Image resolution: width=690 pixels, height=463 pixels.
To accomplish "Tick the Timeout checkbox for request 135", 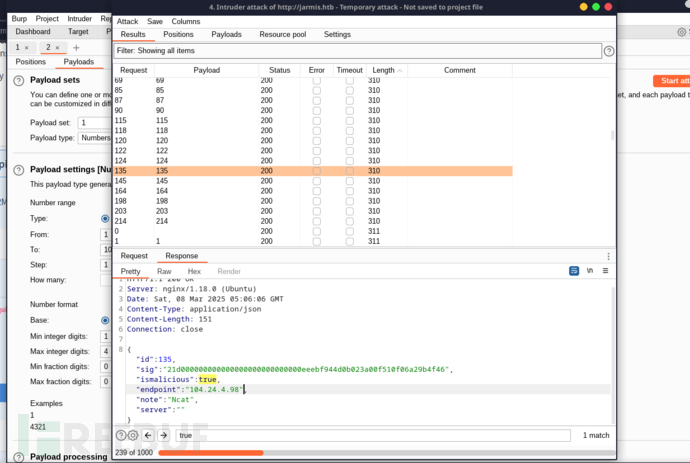I will [349, 171].
